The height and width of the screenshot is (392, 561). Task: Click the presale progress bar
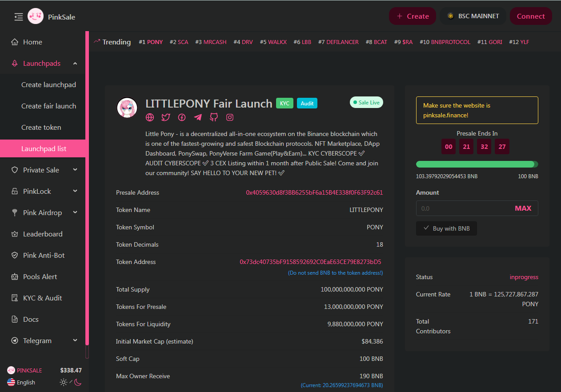pyautogui.click(x=477, y=164)
